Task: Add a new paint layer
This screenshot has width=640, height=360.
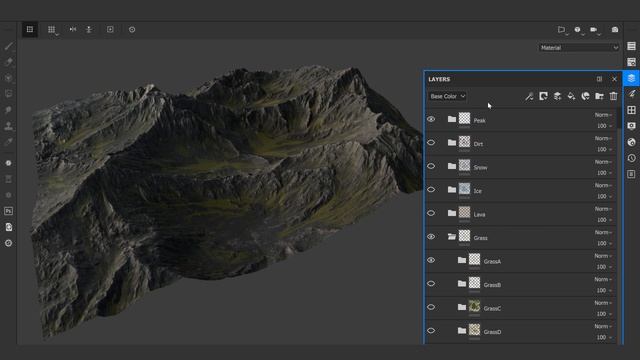Action: 557,96
